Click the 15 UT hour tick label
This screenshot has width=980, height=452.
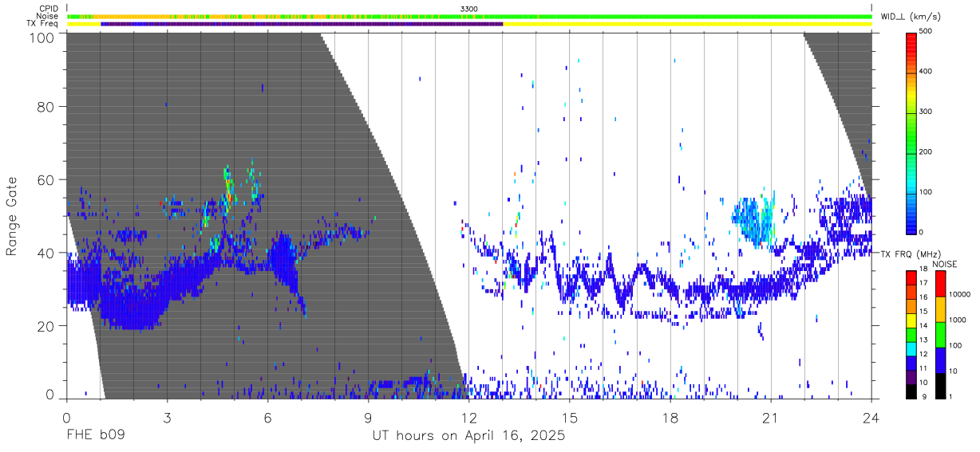click(x=569, y=418)
